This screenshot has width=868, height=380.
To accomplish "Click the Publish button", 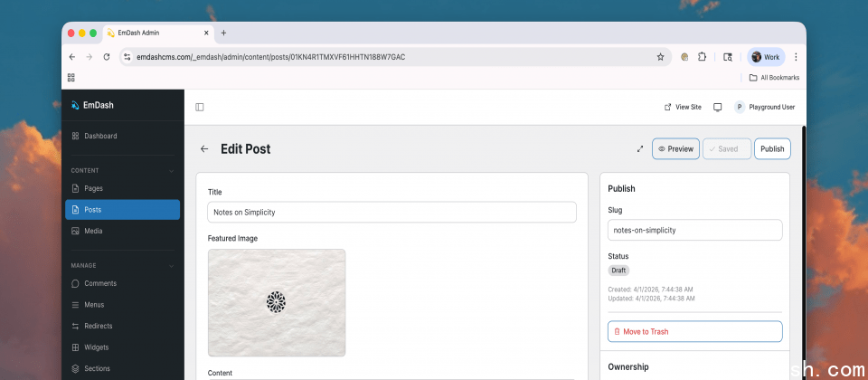I will click(772, 149).
